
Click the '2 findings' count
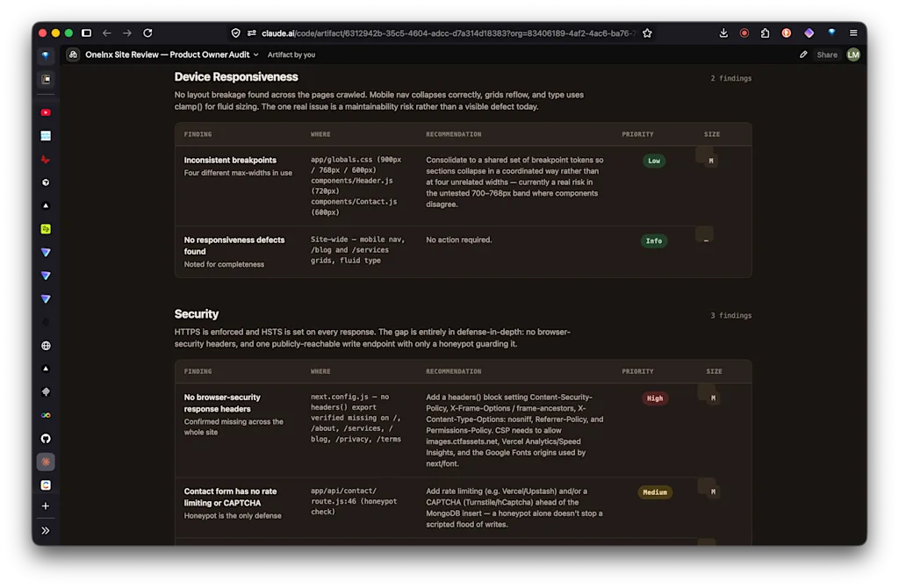731,78
